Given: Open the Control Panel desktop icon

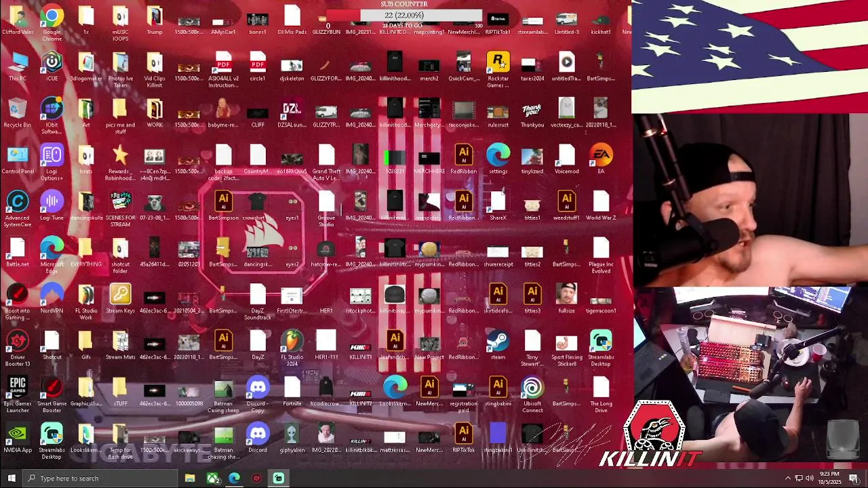Looking at the screenshot, I should pos(17,160).
